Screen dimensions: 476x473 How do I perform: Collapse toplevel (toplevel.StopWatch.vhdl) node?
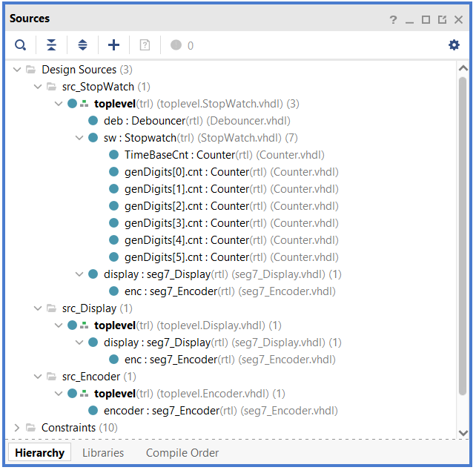(x=59, y=104)
